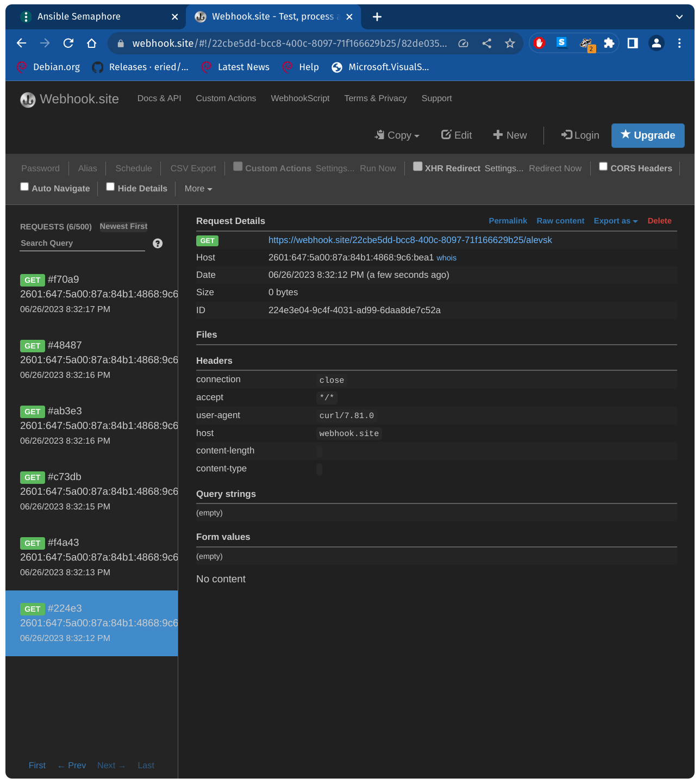700x784 pixels.
Task: Open the browser side panel icon
Action: click(x=633, y=43)
